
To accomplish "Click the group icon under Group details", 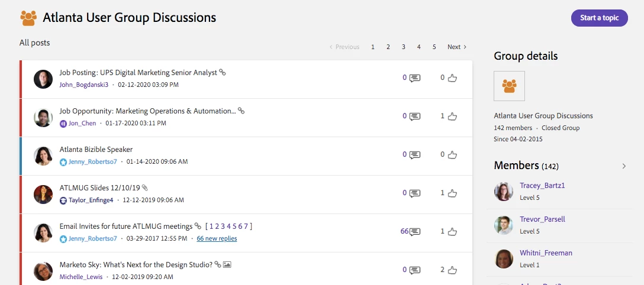I will [509, 86].
